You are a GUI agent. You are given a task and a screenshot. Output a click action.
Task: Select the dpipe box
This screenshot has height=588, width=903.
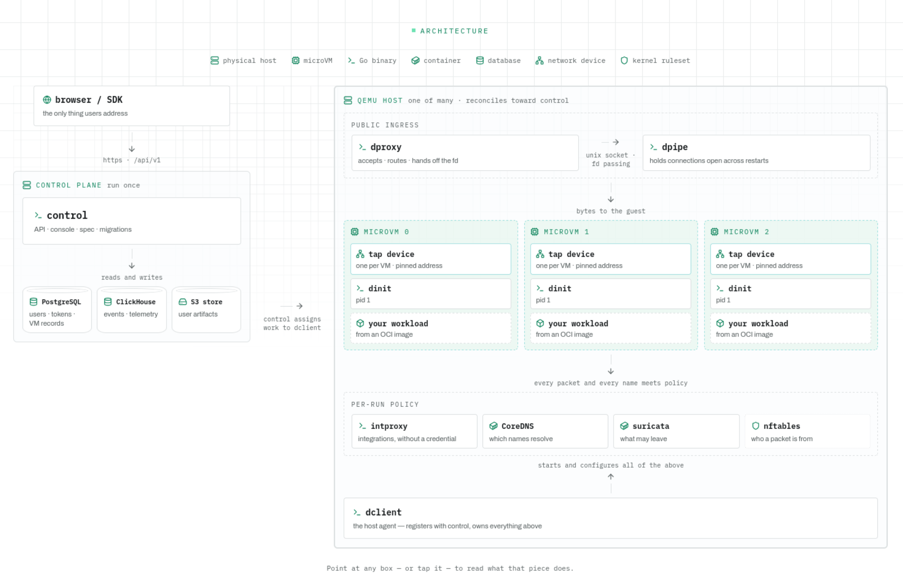757,153
